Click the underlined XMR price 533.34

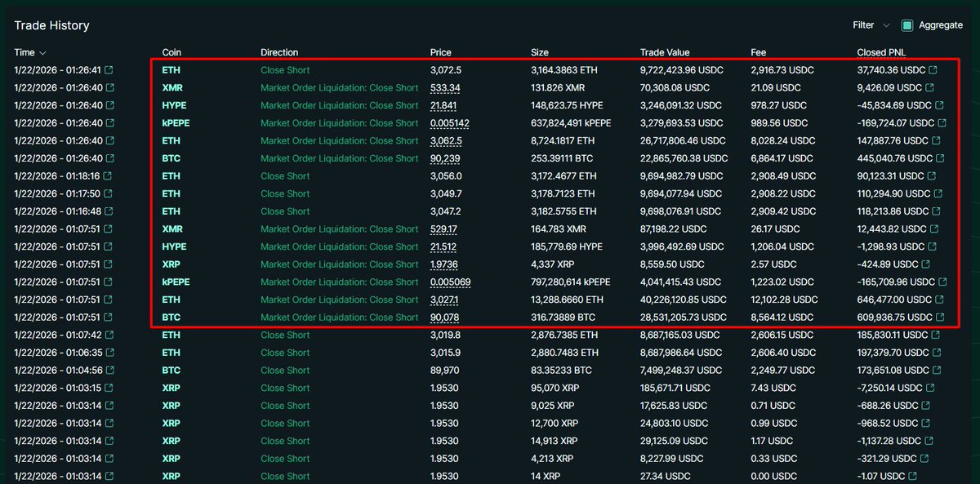445,88
